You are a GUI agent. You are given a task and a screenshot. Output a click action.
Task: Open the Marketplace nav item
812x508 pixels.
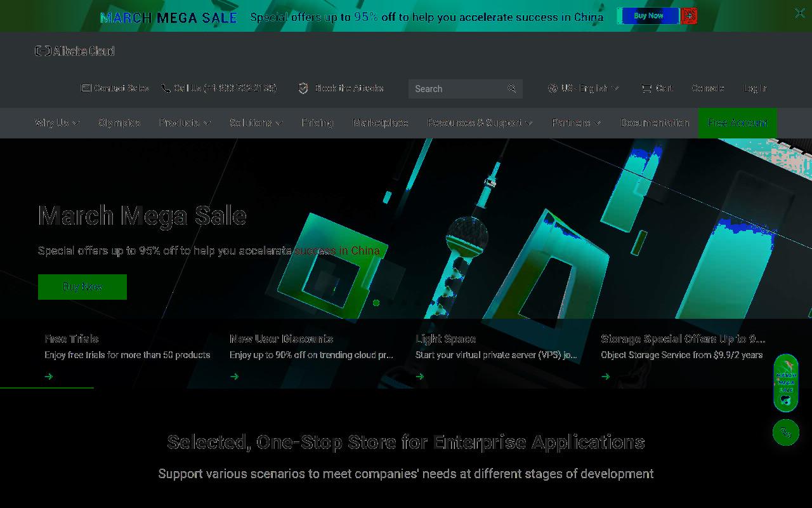(x=381, y=123)
